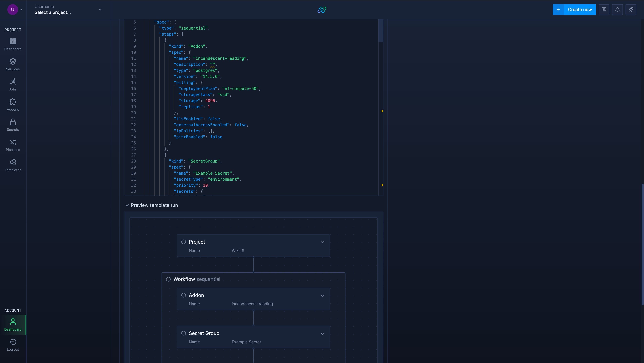Open Services in the sidebar
This screenshot has width=644, height=363.
coord(13,64)
